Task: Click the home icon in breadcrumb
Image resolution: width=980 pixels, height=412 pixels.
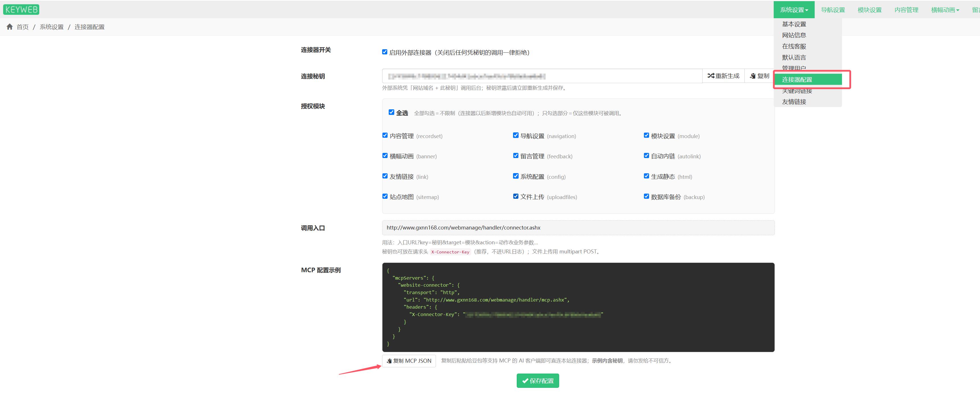Action: 9,27
